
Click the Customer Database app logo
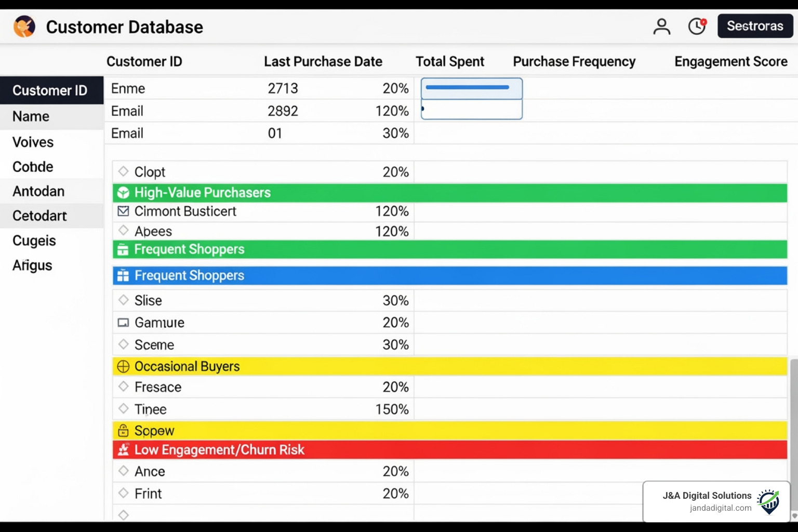pos(24,26)
